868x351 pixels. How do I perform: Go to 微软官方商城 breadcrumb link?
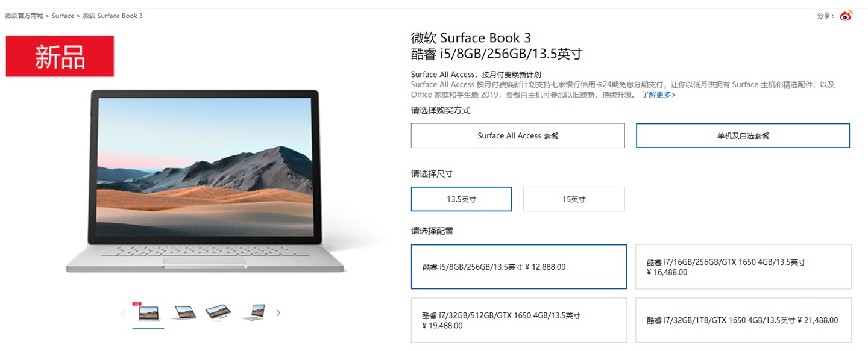click(24, 16)
